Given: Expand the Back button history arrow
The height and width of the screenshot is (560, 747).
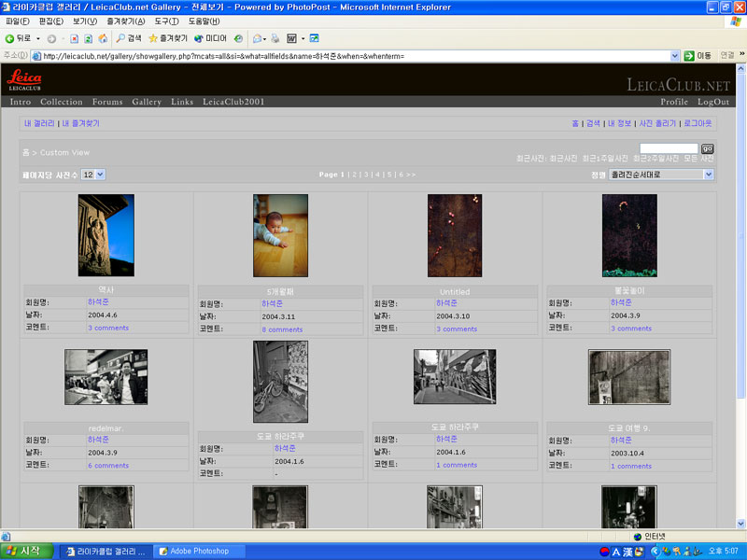Looking at the screenshot, I should tap(38, 38).
